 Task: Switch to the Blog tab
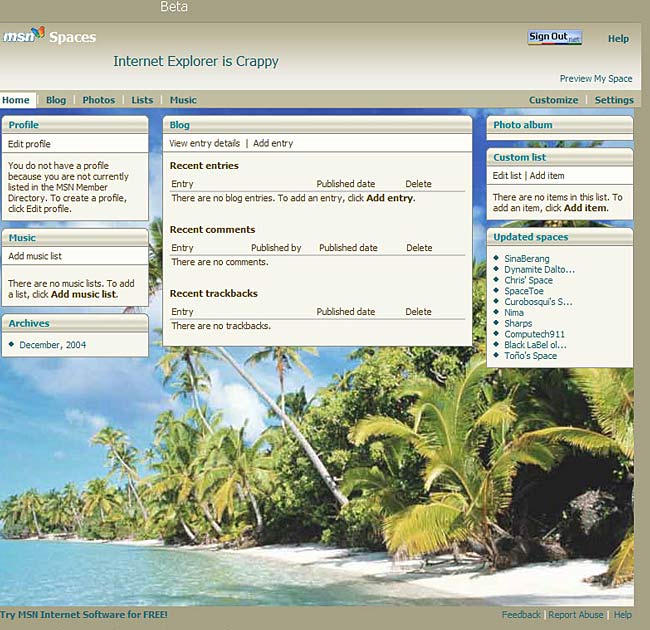(56, 100)
